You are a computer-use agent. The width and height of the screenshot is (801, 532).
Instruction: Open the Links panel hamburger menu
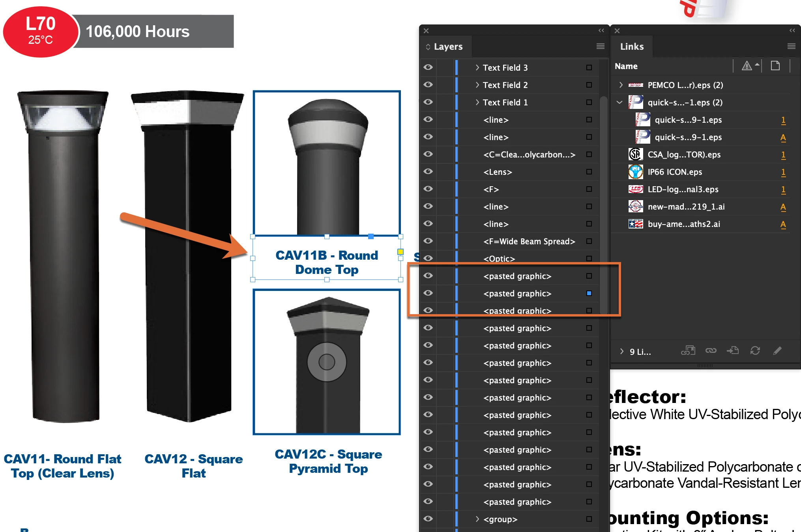[x=791, y=46]
